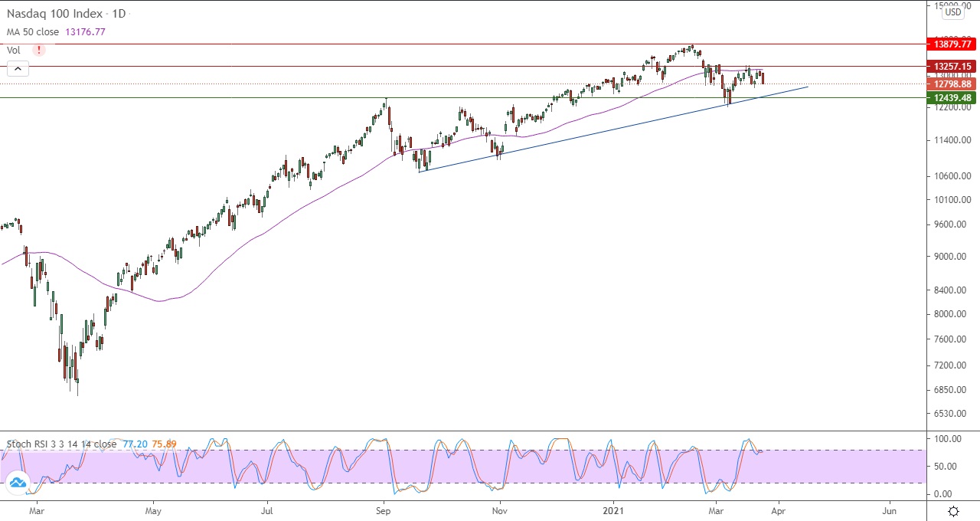Click the MA value 13176.77

(x=87, y=32)
